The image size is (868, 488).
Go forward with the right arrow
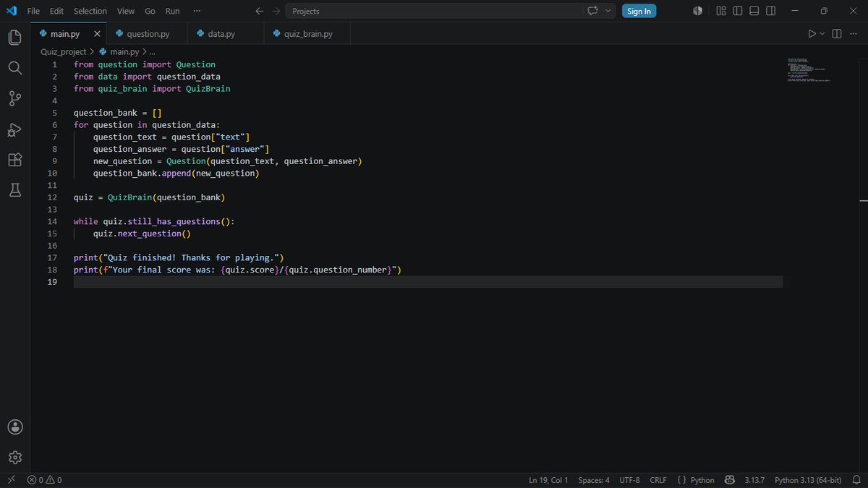[276, 11]
